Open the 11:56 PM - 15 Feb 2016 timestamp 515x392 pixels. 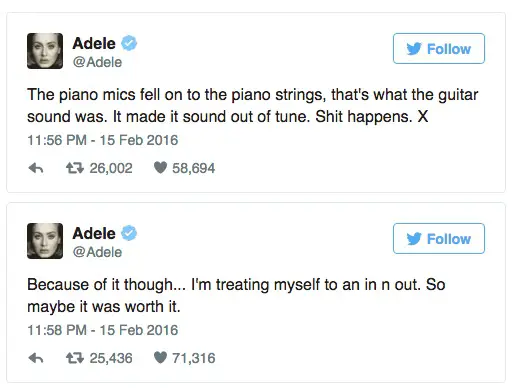point(103,140)
